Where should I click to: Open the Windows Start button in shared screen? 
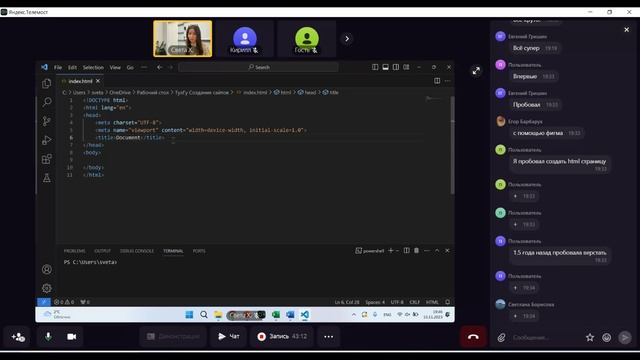tap(189, 315)
